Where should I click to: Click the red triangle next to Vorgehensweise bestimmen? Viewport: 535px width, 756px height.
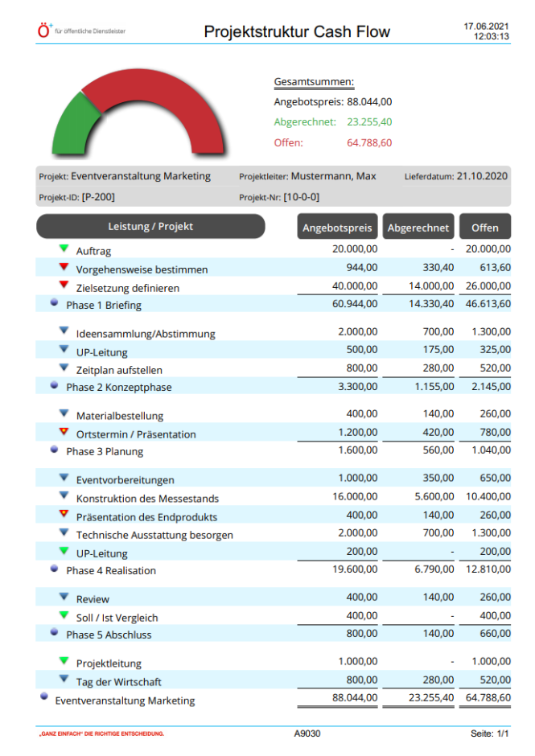pyautogui.click(x=64, y=268)
